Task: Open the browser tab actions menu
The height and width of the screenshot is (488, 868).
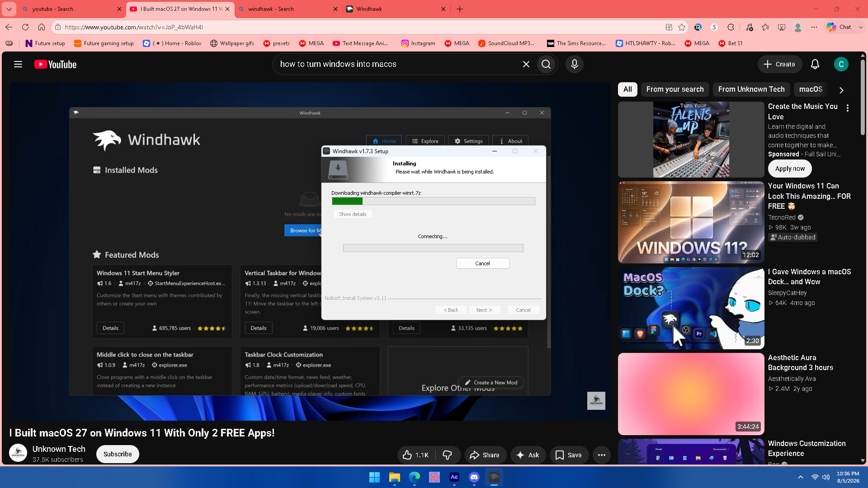Action: click(9, 9)
